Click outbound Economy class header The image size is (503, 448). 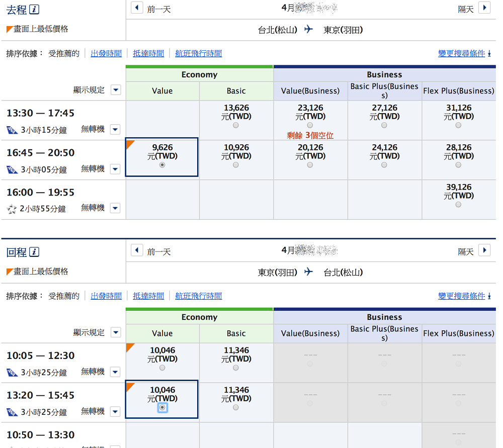[x=199, y=75]
